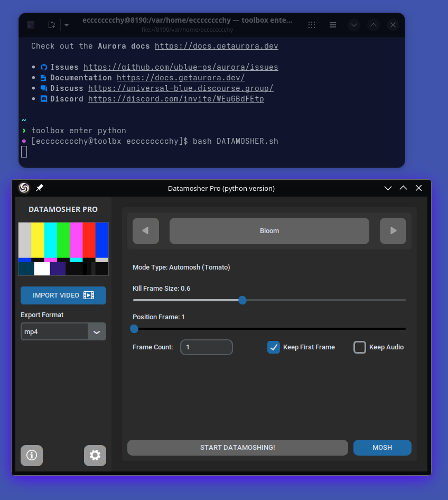Click START DATAMOSHING! button
Image resolution: width=448 pixels, height=500 pixels.
click(238, 448)
